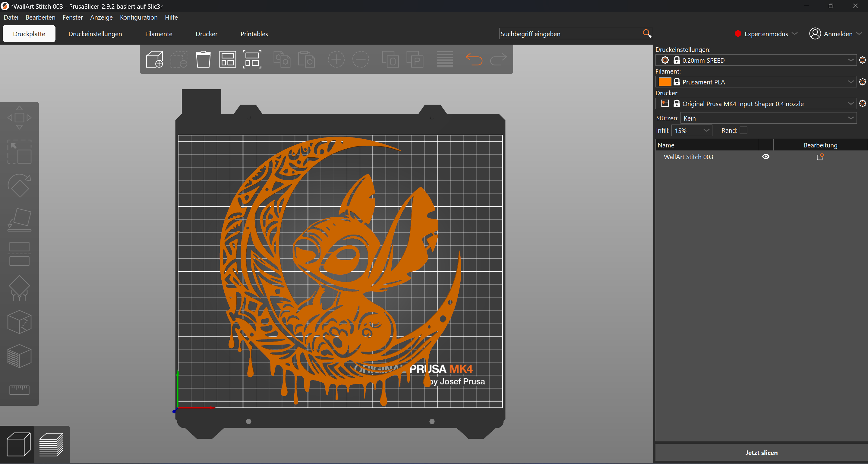
Task: Click the Arrange objects toolbar icon
Action: click(227, 59)
